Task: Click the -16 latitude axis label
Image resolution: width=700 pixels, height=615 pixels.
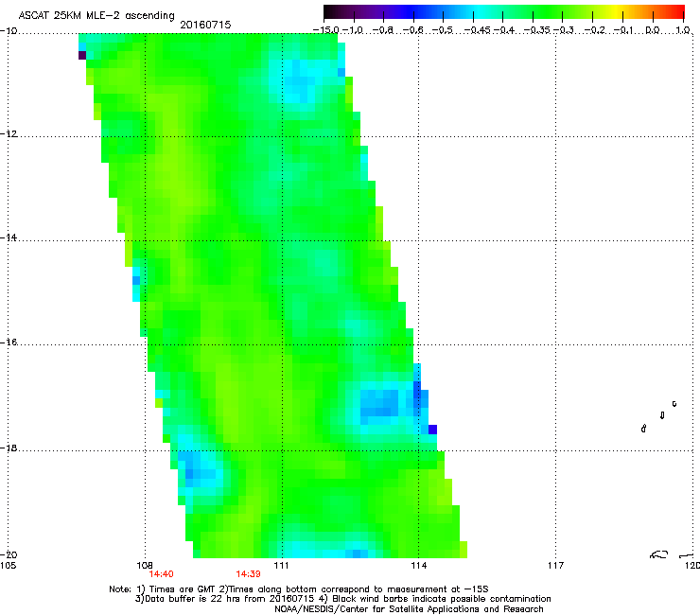Action: click(9, 343)
